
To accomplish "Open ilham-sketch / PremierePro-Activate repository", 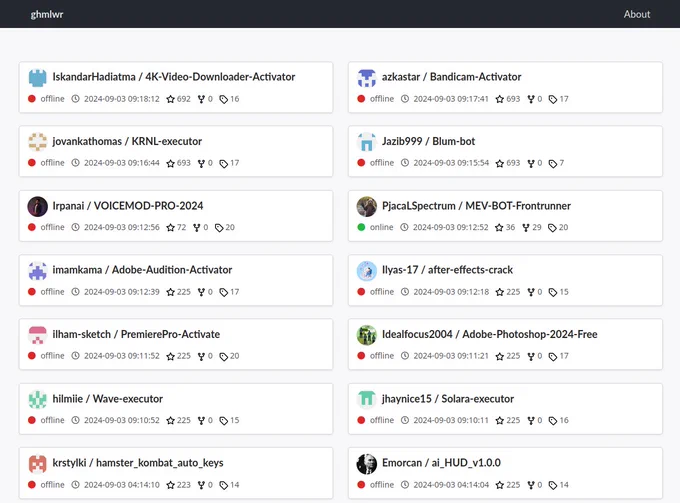I will pyautogui.click(x=136, y=334).
